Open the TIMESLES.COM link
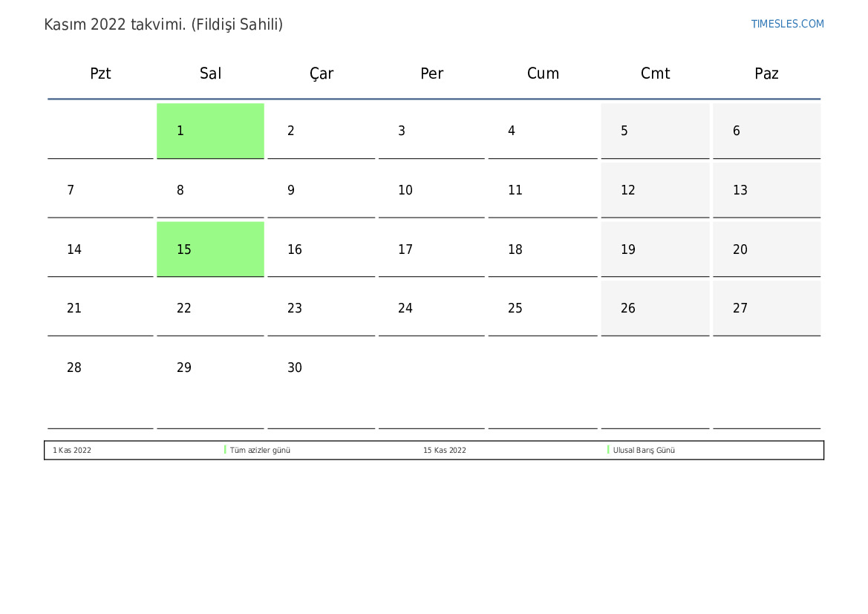This screenshot has height=614, width=868. click(787, 24)
